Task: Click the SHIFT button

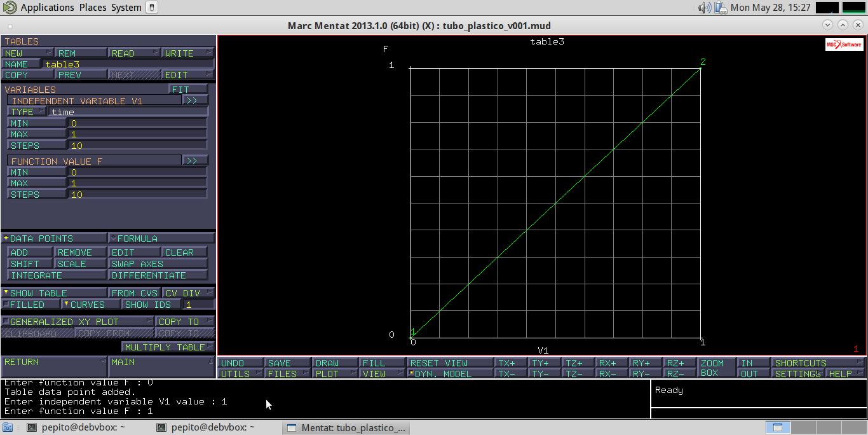Action: click(x=31, y=264)
